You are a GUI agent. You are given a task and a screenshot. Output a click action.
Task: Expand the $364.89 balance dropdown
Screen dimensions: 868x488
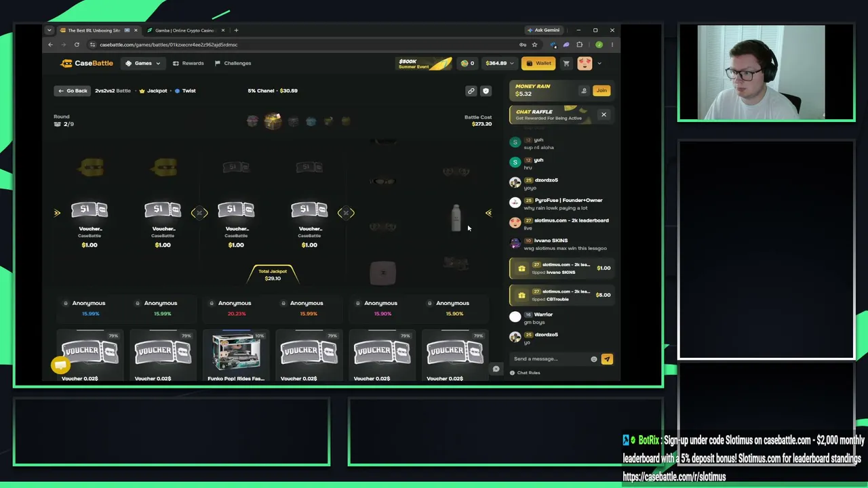(500, 63)
